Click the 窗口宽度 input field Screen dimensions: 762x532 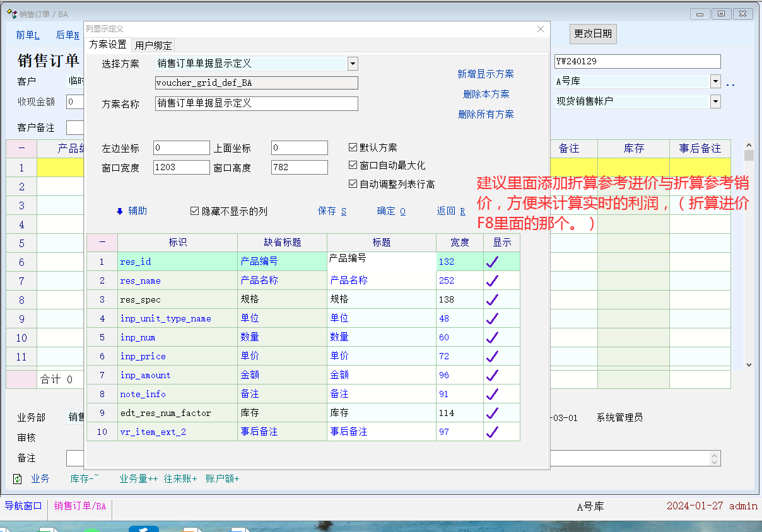[182, 168]
